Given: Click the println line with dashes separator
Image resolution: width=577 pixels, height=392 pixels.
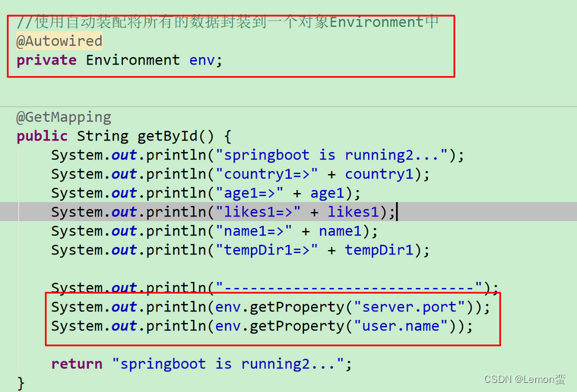Looking at the screenshot, I should tap(275, 287).
